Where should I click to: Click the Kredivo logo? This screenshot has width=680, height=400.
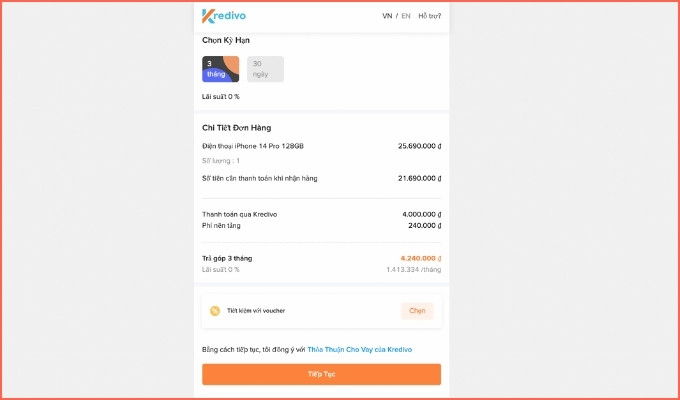point(224,16)
